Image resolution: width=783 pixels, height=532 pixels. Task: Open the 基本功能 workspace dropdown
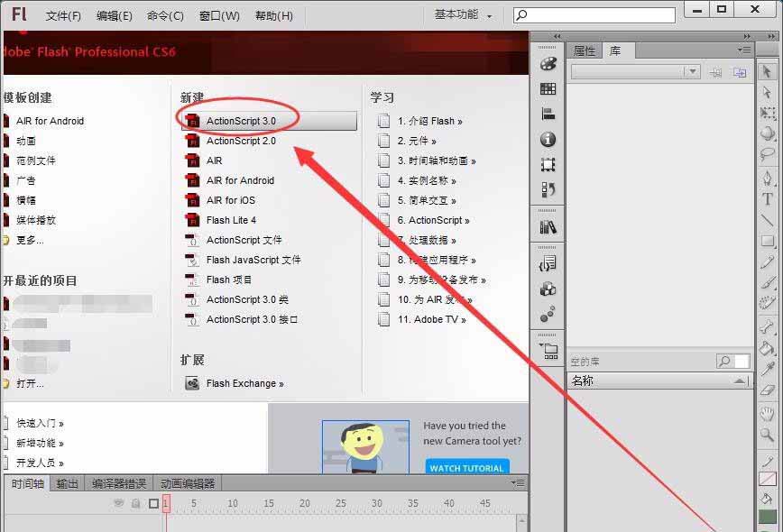pos(463,15)
